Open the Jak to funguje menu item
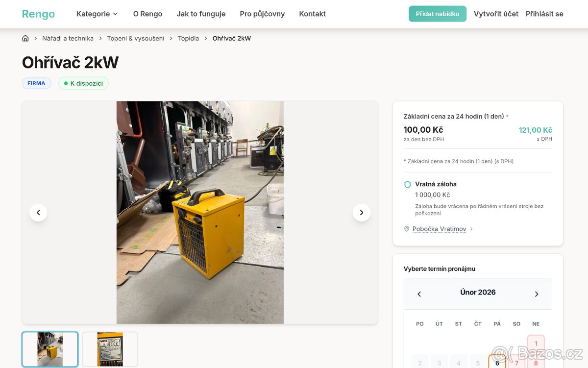588x368 pixels. pos(201,14)
